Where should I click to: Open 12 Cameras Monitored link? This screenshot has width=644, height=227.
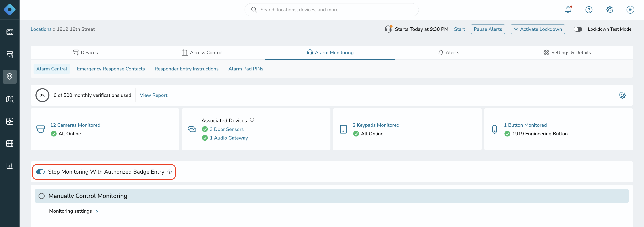pyautogui.click(x=75, y=125)
